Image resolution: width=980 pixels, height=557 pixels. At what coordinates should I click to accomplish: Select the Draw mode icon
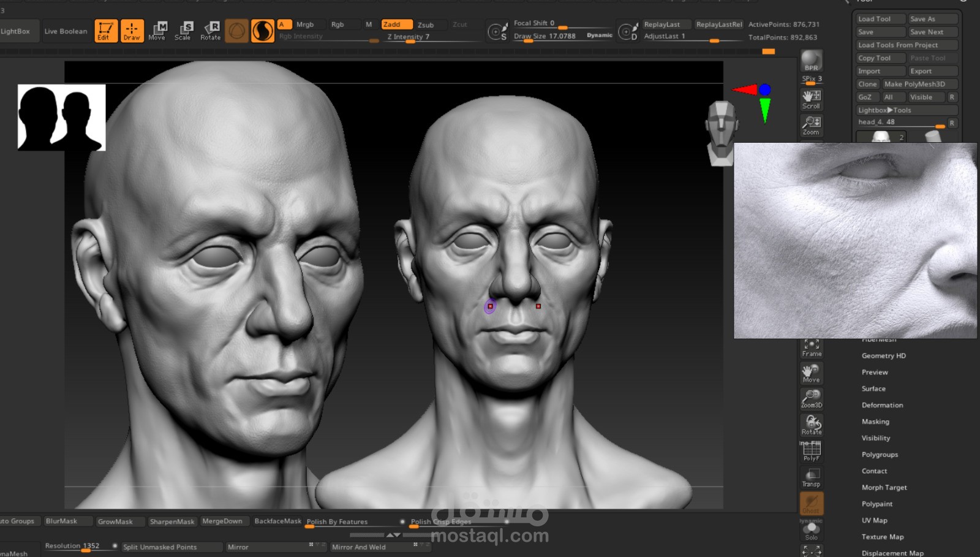[x=132, y=31]
